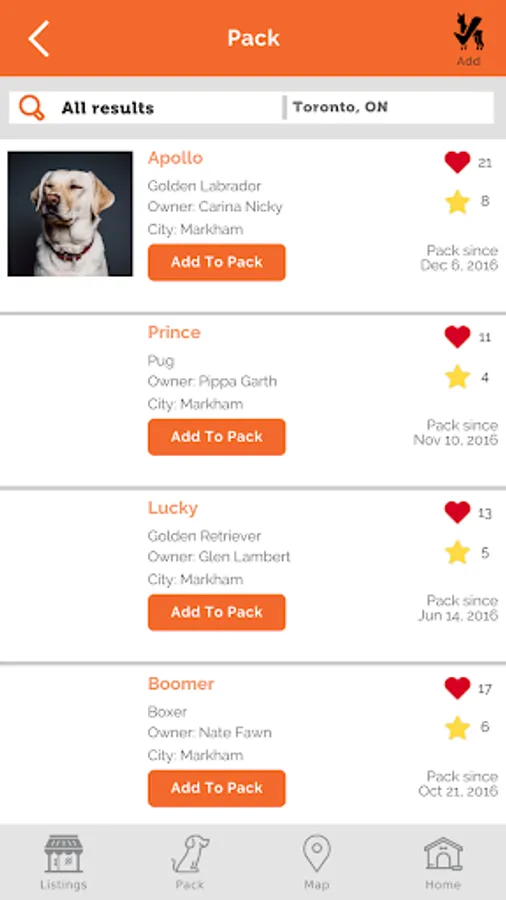Change the Toronto, ON location field
This screenshot has height=900, width=506.
tap(390, 107)
